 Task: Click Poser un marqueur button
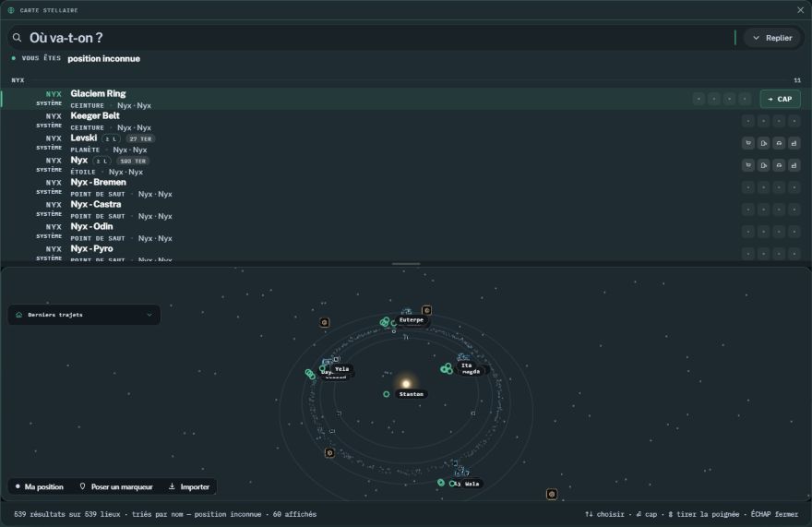(x=116, y=486)
